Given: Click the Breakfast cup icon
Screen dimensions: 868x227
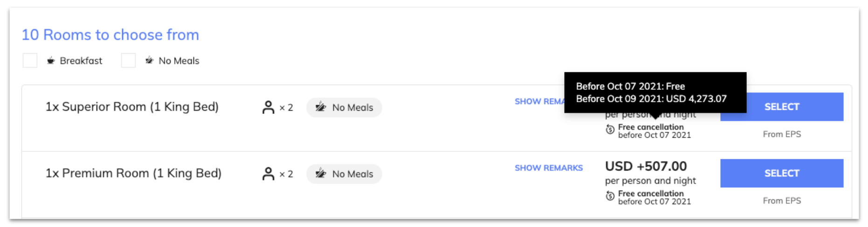Looking at the screenshot, I should point(51,61).
